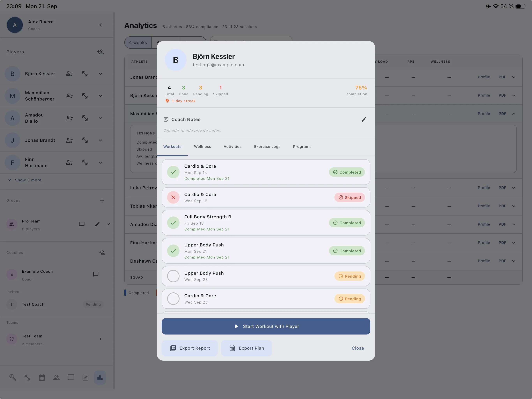This screenshot has width=532, height=399.
Task: Open workout dumbbell icon for Amadou Diallo
Action: [x=85, y=118]
